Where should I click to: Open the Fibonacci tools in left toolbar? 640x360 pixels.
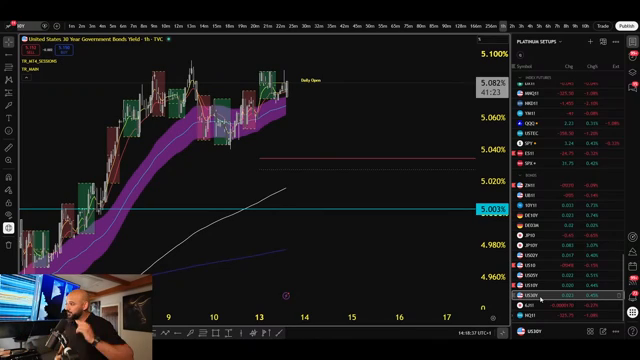point(9,67)
